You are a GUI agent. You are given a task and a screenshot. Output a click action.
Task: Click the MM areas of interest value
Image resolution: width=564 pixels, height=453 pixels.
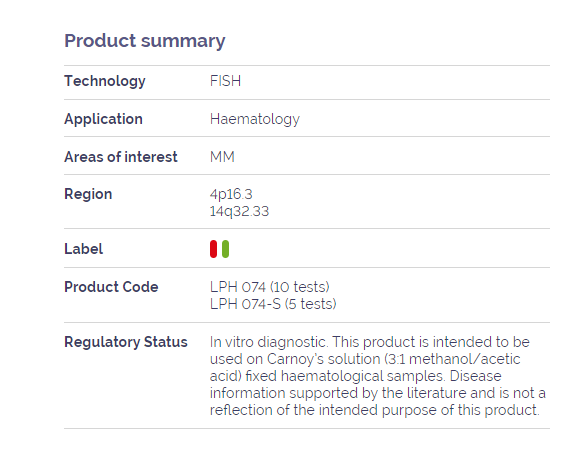tap(222, 157)
